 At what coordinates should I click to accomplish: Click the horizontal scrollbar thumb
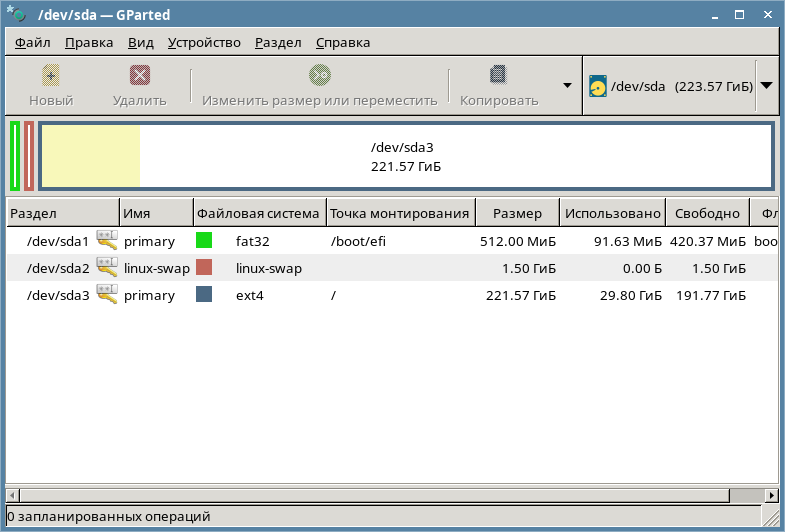[x=374, y=495]
